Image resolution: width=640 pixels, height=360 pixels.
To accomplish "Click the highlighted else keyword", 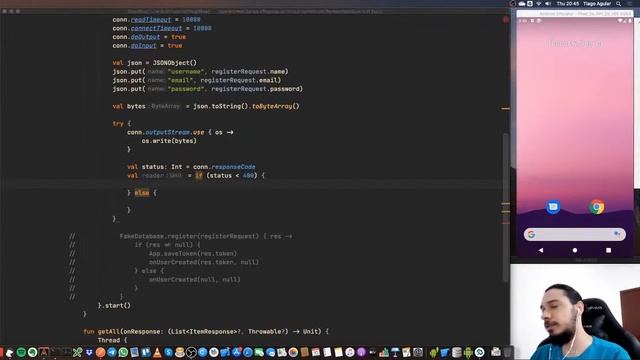I will [142, 193].
